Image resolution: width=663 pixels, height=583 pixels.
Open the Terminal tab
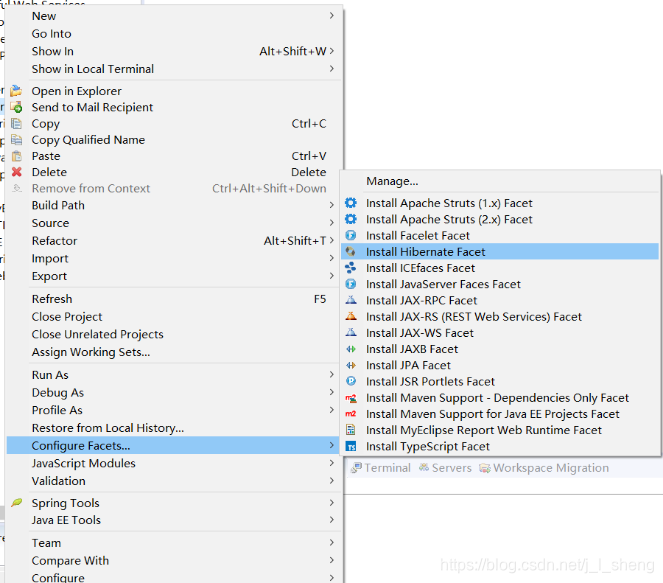[x=381, y=468]
